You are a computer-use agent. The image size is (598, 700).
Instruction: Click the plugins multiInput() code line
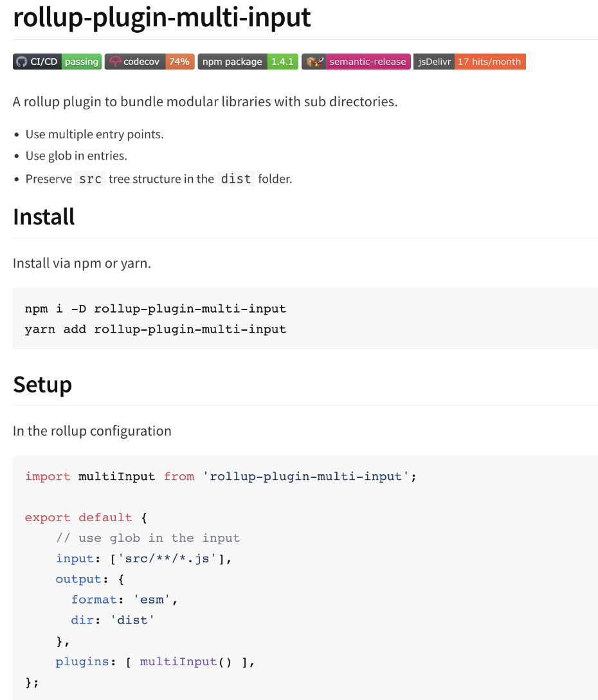click(x=155, y=661)
